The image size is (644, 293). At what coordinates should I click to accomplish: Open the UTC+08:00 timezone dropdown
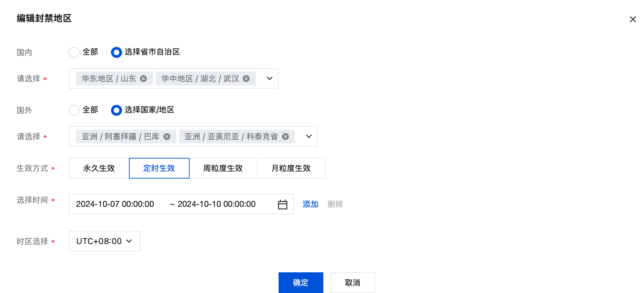point(104,241)
